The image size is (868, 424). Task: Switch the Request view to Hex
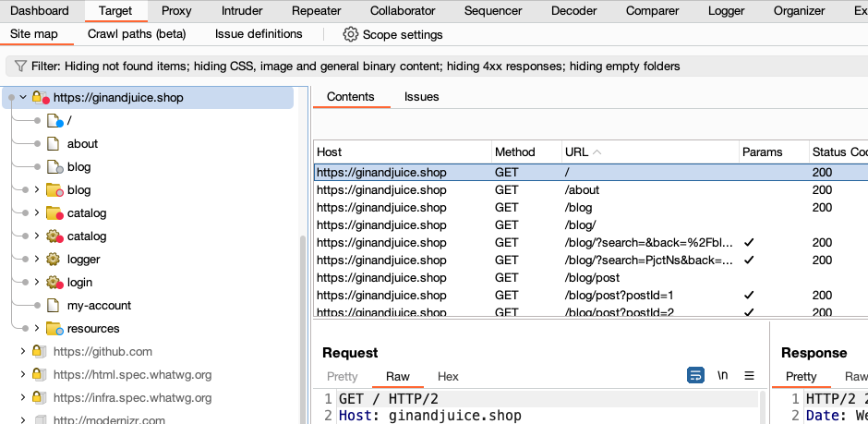pos(448,376)
